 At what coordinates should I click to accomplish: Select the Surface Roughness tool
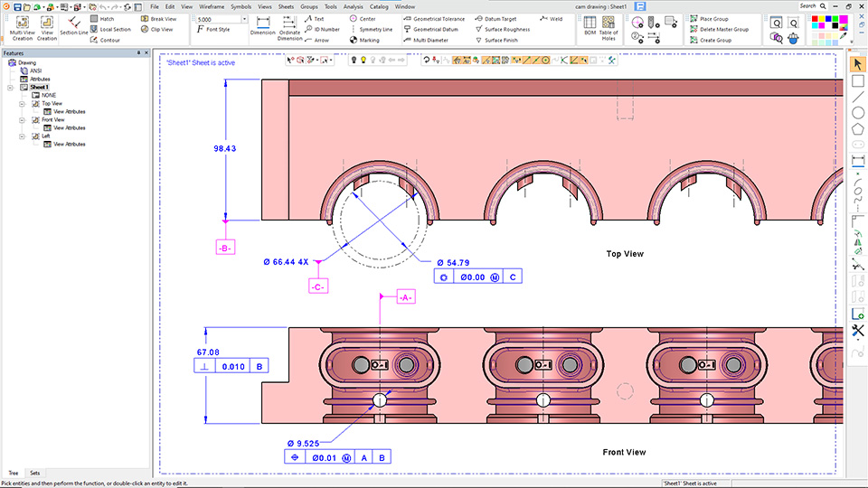(503, 29)
